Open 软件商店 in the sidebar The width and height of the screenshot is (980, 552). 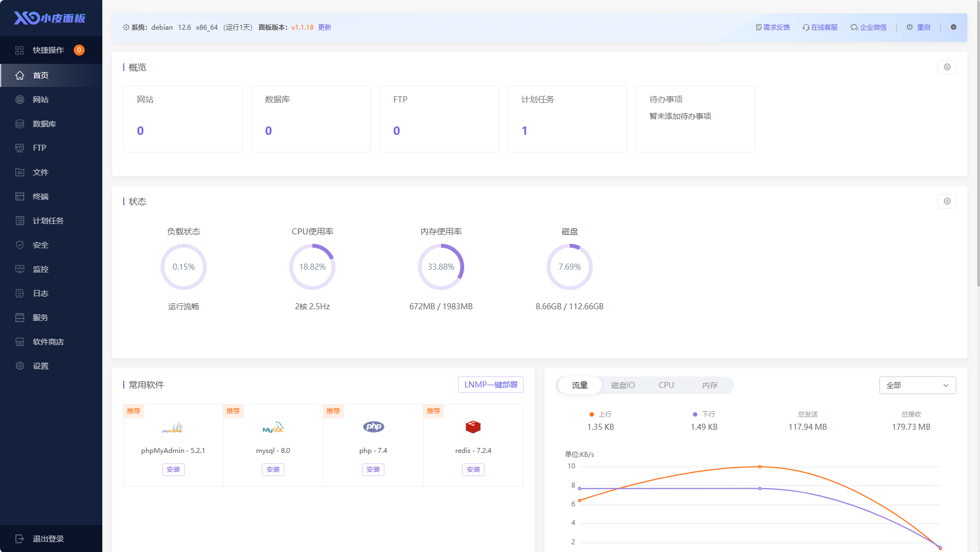(x=48, y=342)
